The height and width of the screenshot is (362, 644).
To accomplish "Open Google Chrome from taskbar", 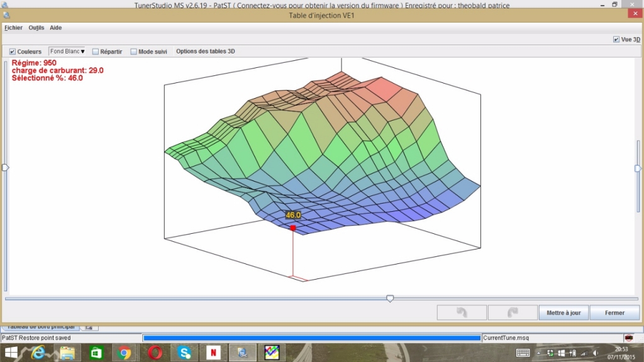I will [x=124, y=353].
